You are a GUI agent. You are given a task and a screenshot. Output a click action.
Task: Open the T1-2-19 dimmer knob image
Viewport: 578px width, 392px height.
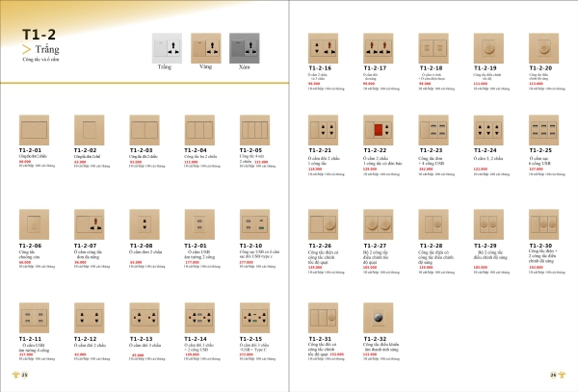coord(488,48)
